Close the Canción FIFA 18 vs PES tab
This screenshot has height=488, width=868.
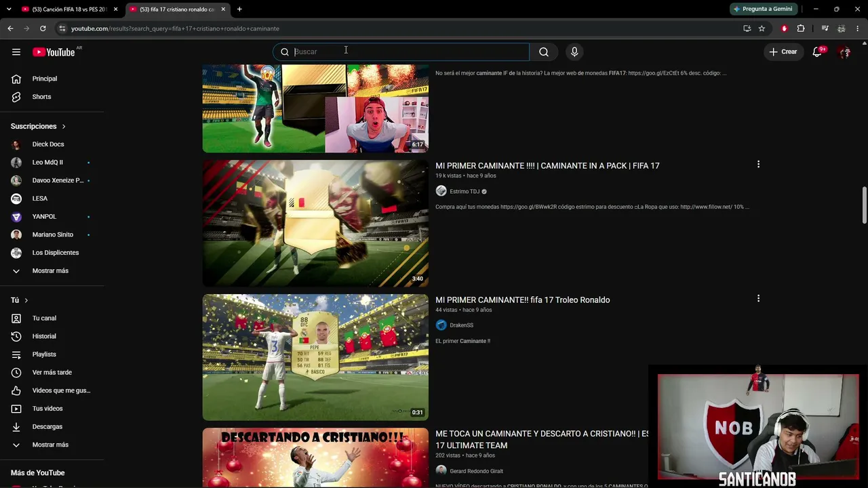[x=116, y=9]
